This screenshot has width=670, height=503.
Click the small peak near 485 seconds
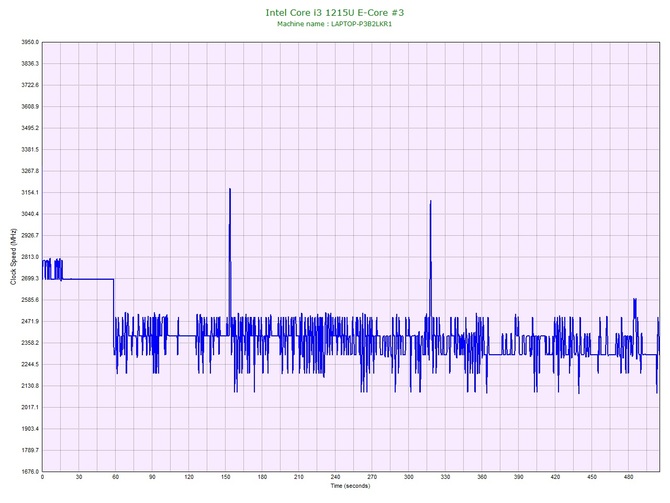635,300
